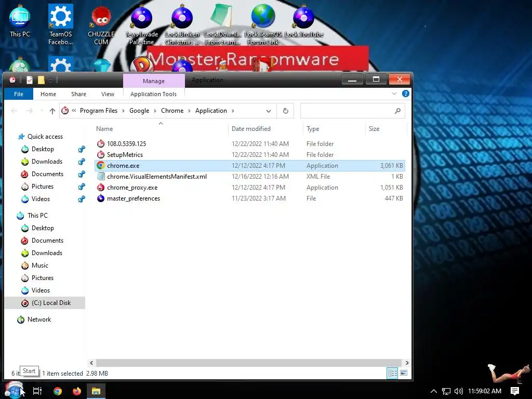The width and height of the screenshot is (532, 399).
Task: Click the Manage contextual tab
Action: point(154,81)
